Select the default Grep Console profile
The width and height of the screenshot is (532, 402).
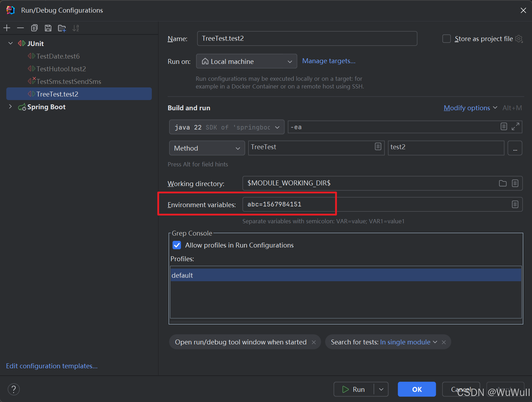[346, 275]
